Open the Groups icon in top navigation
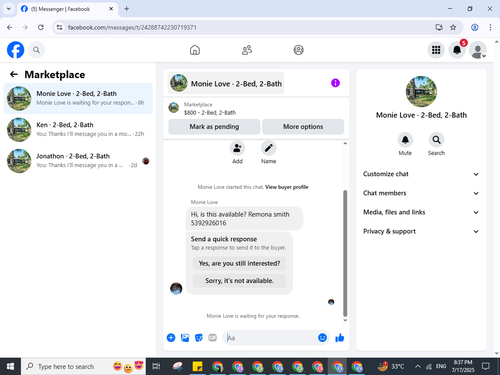Viewport: 500px width, 375px height. point(298,50)
